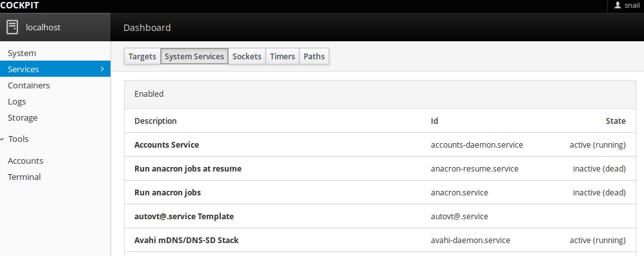Screen dimensions: 644x256
Task: Click the Dashboard header link
Action: pos(147,28)
